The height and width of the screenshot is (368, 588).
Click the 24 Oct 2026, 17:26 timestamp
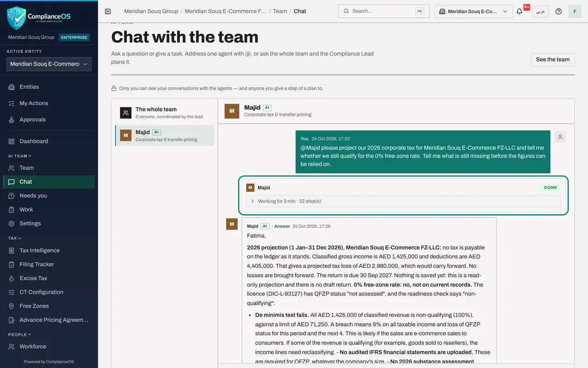coord(311,226)
